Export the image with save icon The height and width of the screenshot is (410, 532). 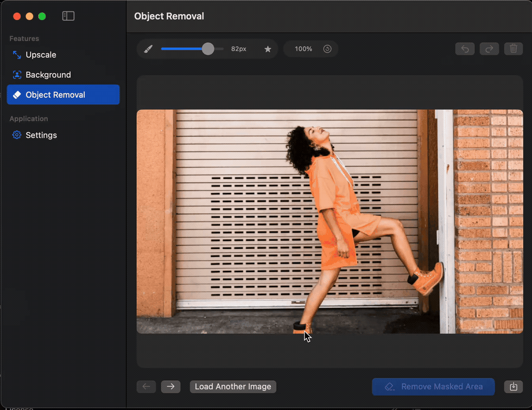click(x=514, y=387)
